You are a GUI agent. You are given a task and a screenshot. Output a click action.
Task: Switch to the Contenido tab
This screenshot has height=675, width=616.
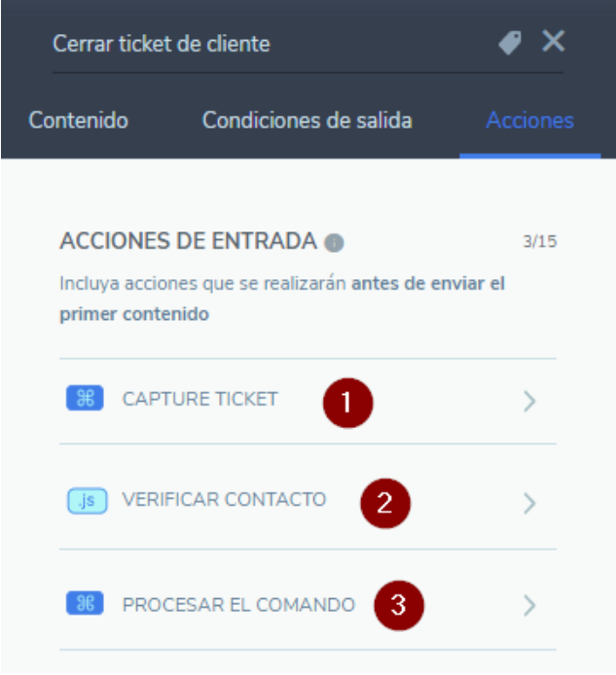coord(79,120)
